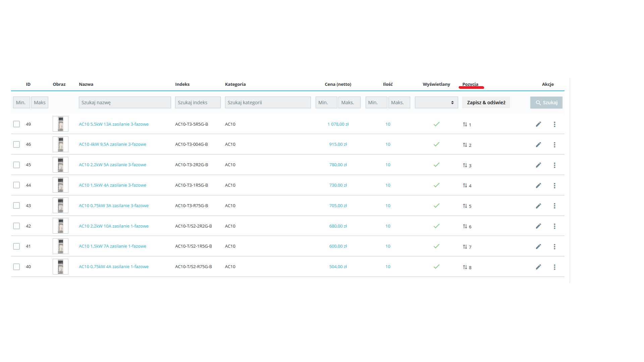Viewport: 644px width, 362px height.
Task: Open the three-dot actions menu for product 46
Action: click(x=554, y=145)
